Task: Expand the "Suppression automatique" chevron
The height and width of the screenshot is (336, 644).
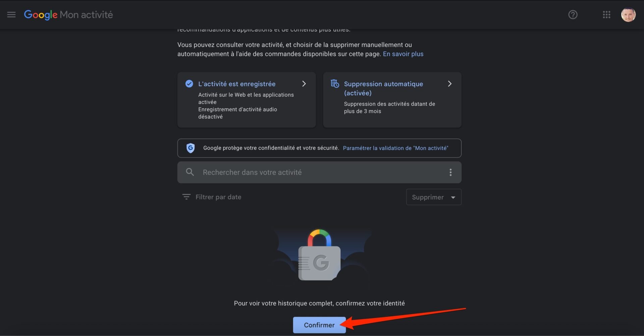Action: pos(450,84)
